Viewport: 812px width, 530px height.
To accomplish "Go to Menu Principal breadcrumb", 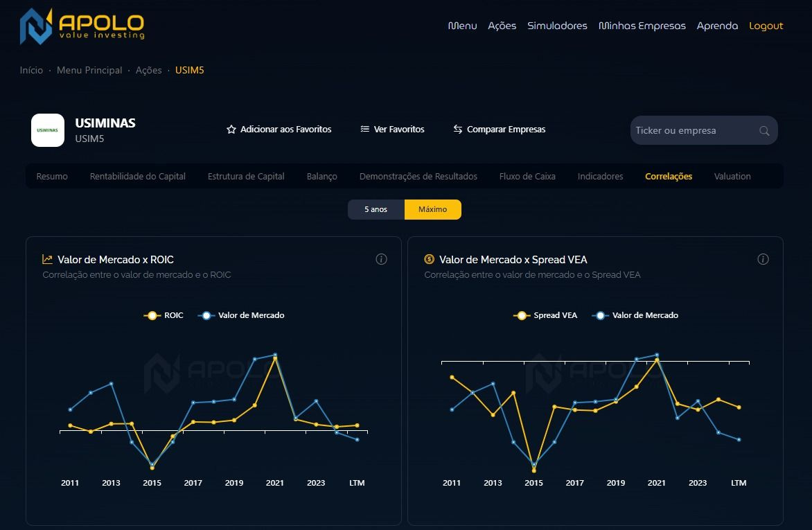I will 89,70.
